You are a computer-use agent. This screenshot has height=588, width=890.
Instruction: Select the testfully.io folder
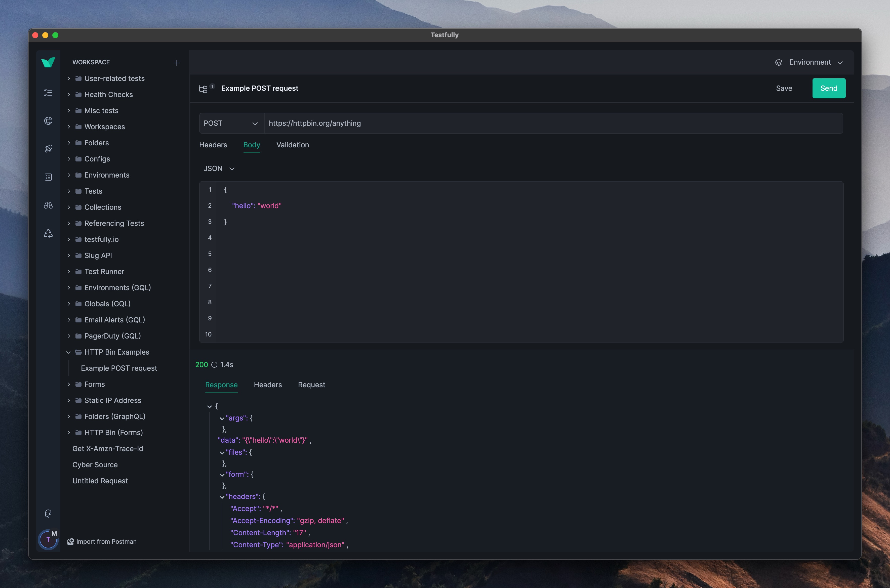click(x=101, y=239)
